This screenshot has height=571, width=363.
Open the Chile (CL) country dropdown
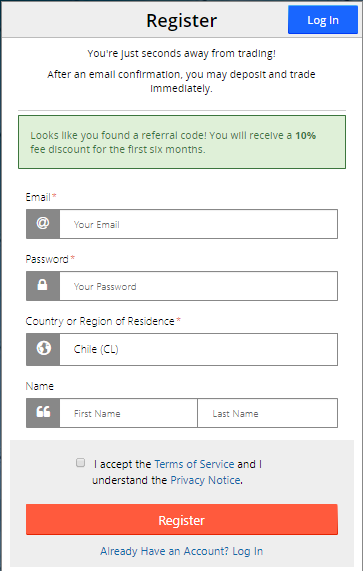coord(198,349)
